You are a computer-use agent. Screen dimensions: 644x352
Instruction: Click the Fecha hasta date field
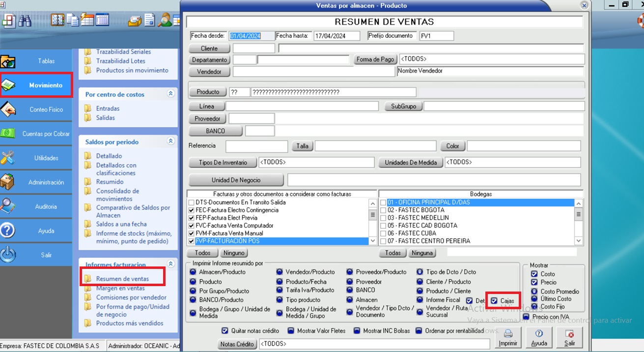[336, 36]
